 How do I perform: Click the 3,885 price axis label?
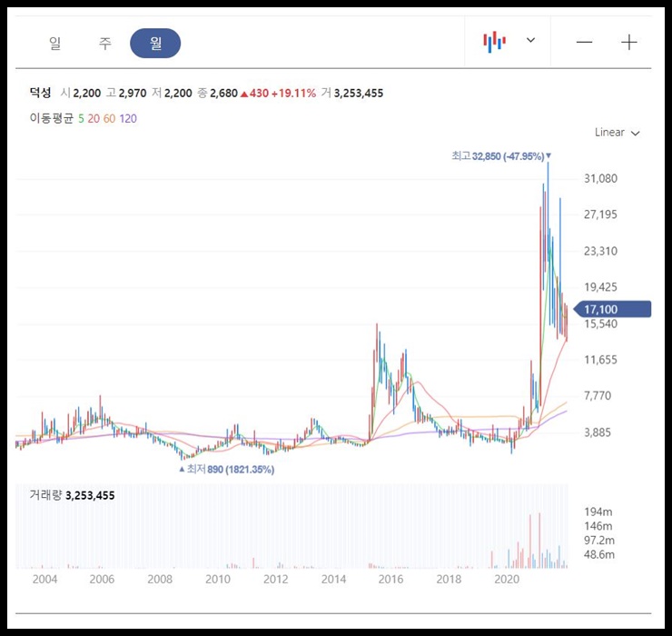click(x=598, y=432)
